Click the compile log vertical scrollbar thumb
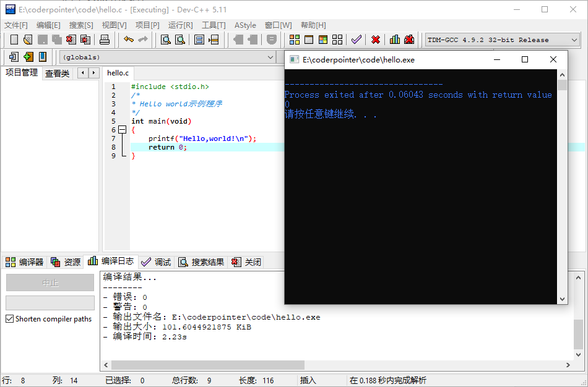588x387 pixels. [578, 333]
